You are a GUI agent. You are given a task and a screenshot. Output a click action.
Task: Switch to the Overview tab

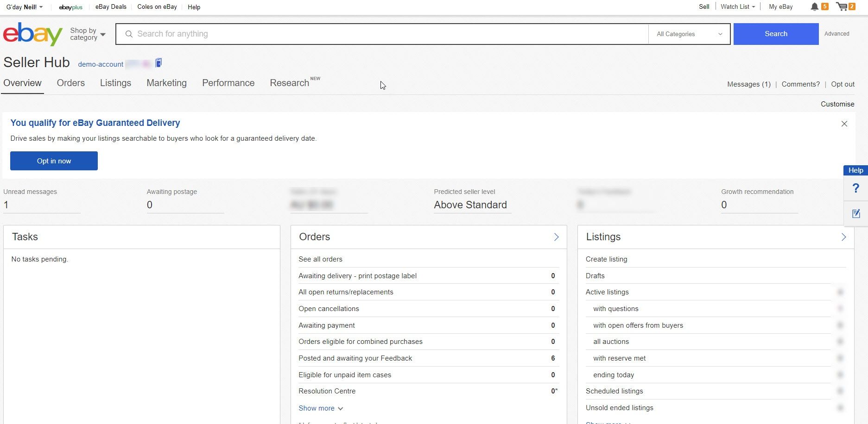tap(22, 83)
